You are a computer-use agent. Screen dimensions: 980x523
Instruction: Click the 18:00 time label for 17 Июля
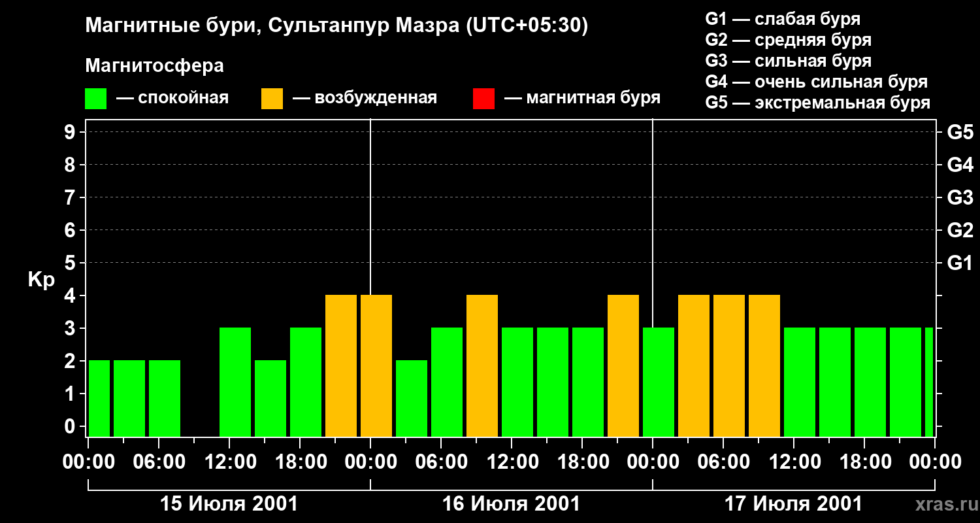tap(864, 462)
